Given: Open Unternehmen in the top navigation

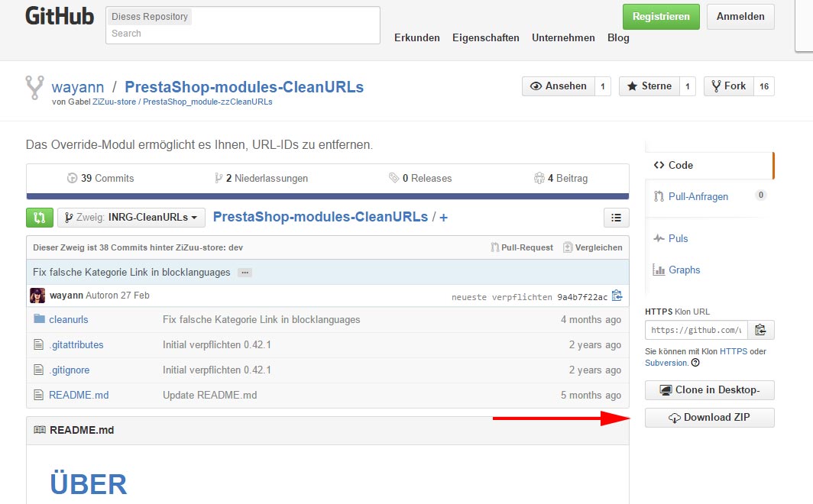Looking at the screenshot, I should click(563, 38).
